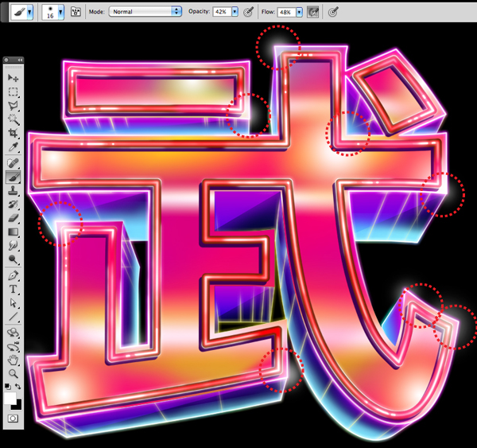The image size is (477, 448).
Task: Click the white foreground color swatch
Action: (10, 398)
